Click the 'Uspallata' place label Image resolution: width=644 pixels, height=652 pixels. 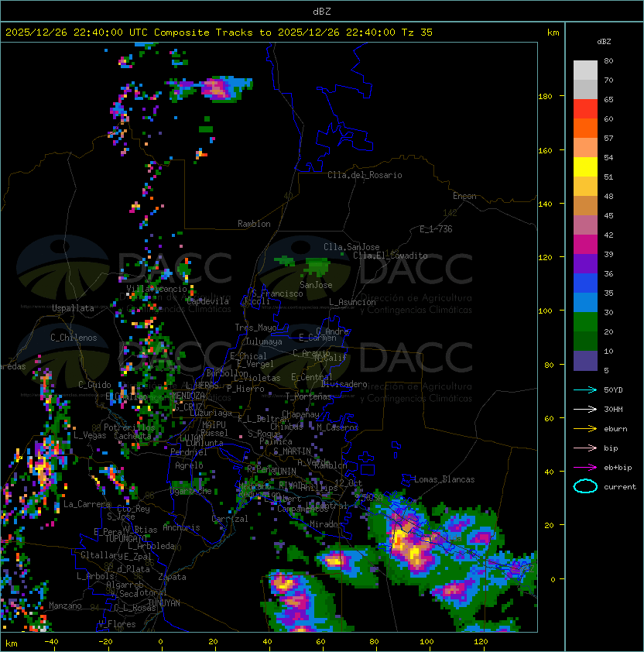coord(73,308)
